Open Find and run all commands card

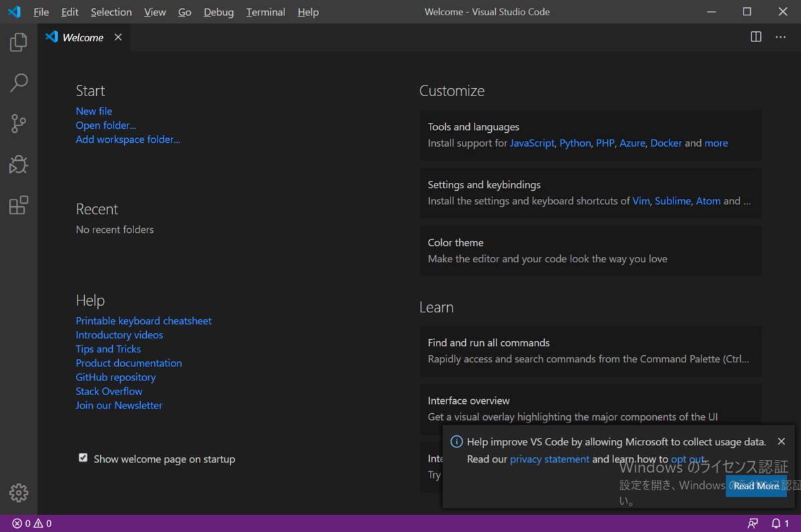click(x=591, y=351)
